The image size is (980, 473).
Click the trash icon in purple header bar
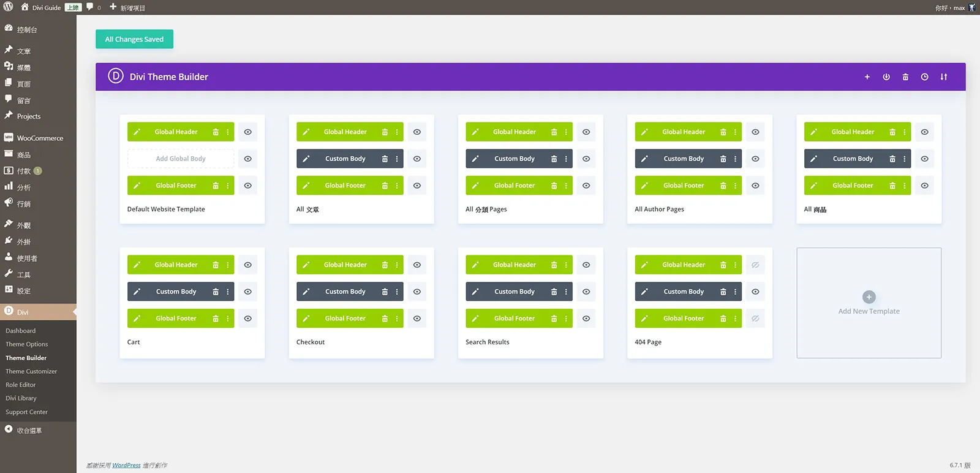905,77
